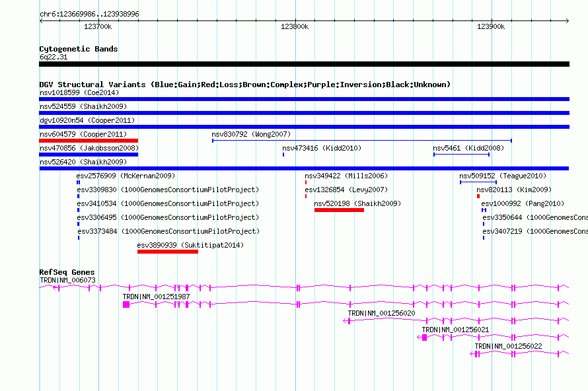Open esv3306495 1000Genomes variant label

point(168,217)
